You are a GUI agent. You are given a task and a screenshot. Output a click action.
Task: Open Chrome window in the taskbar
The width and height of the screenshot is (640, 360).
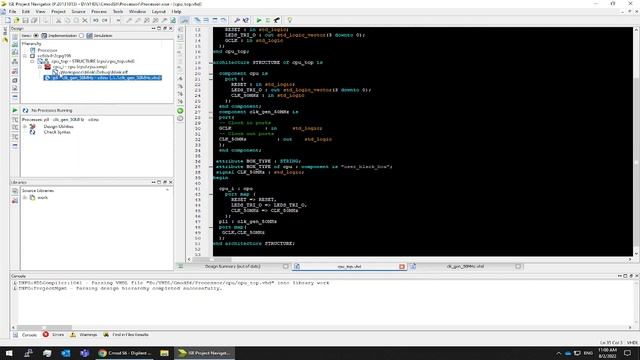[124, 353]
